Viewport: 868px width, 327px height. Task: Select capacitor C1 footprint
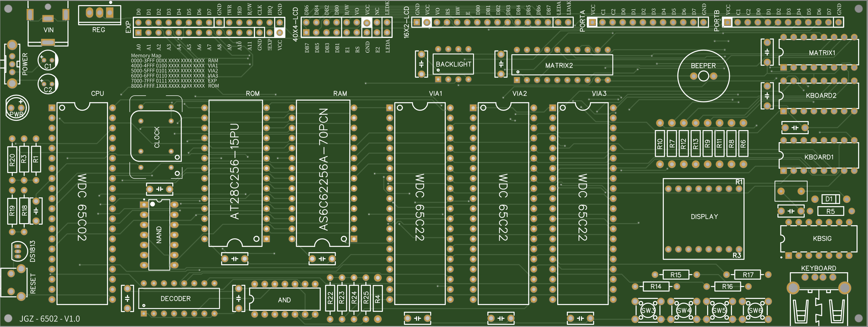point(48,60)
